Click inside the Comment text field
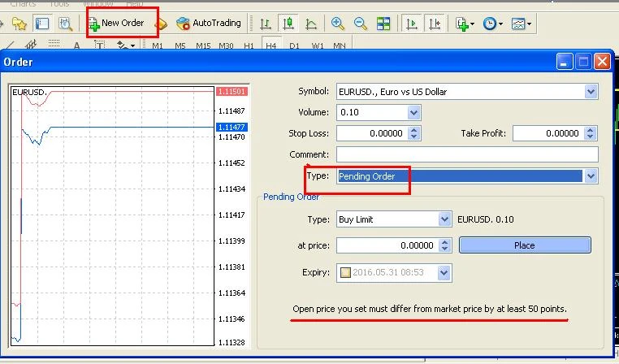The width and height of the screenshot is (619, 364). pos(466,154)
